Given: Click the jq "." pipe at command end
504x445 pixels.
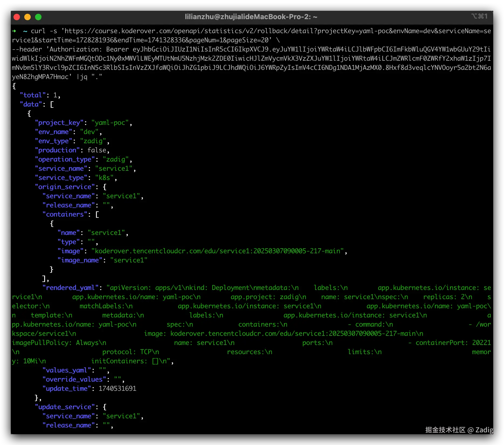Looking at the screenshot, I should [89, 77].
